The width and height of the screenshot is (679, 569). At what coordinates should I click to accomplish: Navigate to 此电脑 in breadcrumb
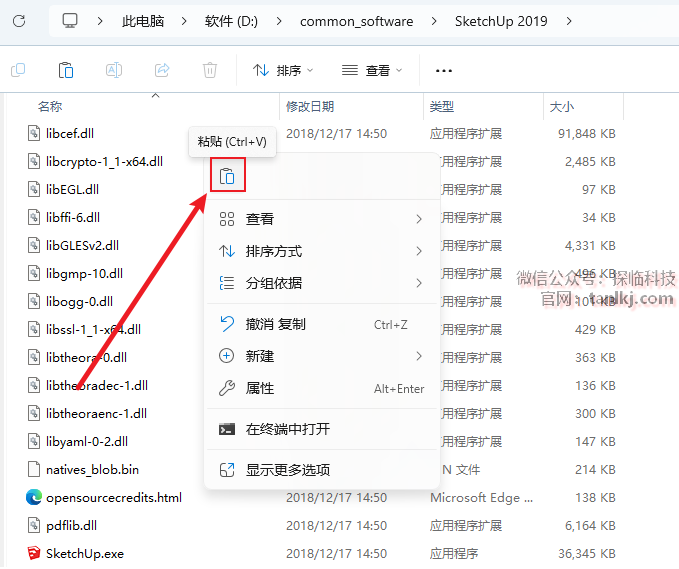[x=143, y=21]
